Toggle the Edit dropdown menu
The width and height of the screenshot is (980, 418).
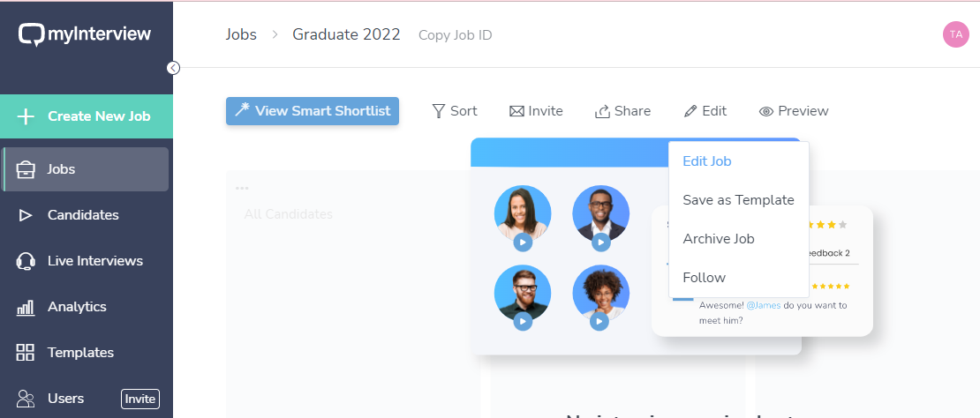705,111
